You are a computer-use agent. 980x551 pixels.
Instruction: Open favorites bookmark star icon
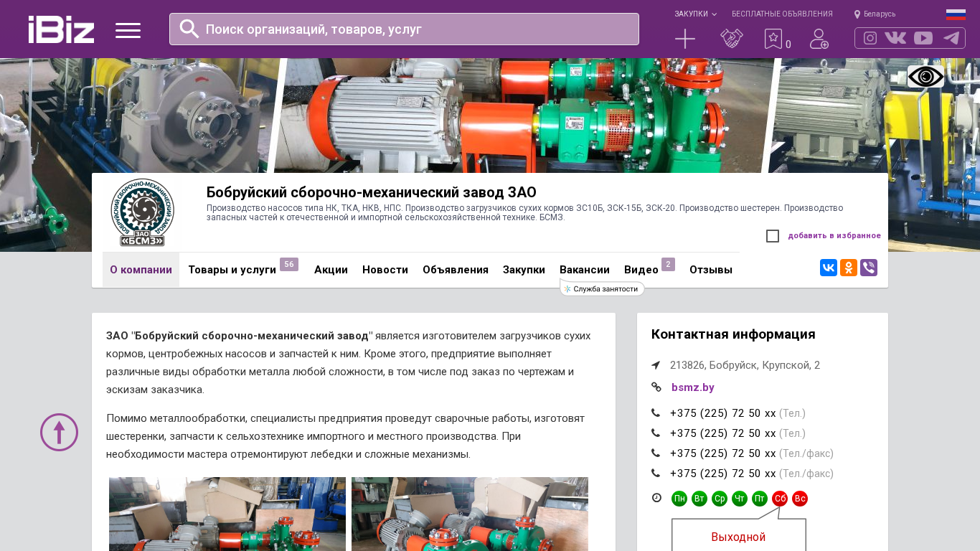point(773,39)
